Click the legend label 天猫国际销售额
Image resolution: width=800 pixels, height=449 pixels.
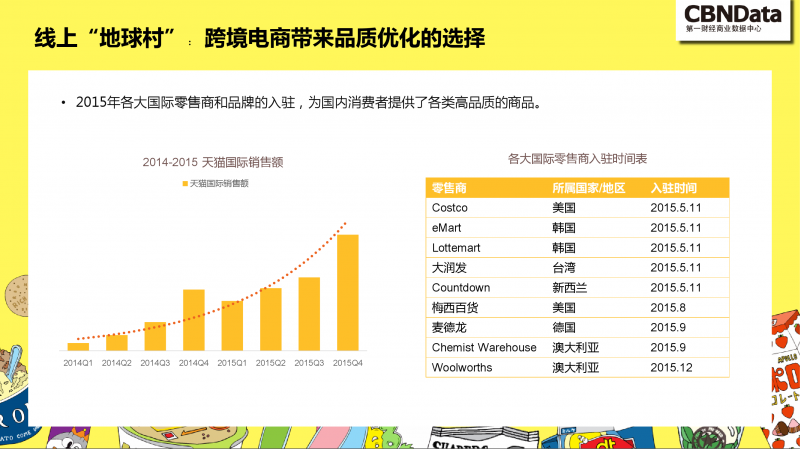[219, 184]
